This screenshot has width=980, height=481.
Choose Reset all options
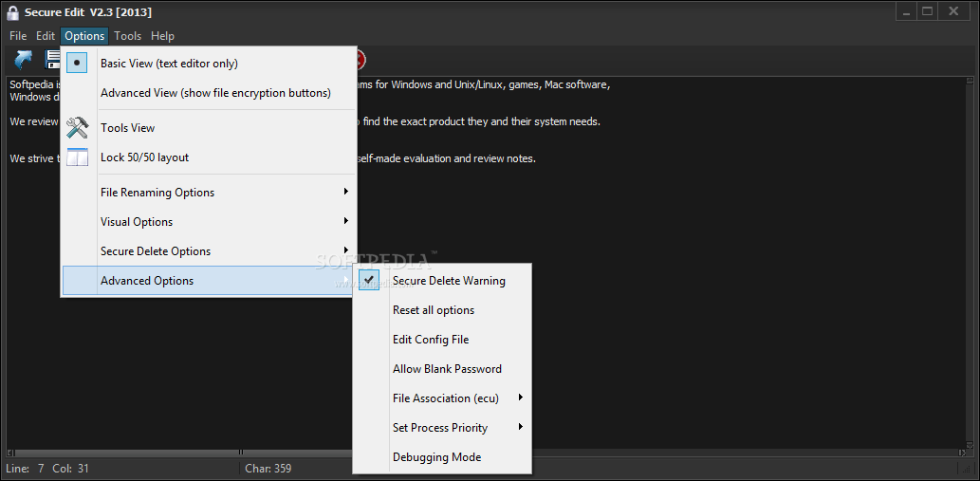click(442, 310)
